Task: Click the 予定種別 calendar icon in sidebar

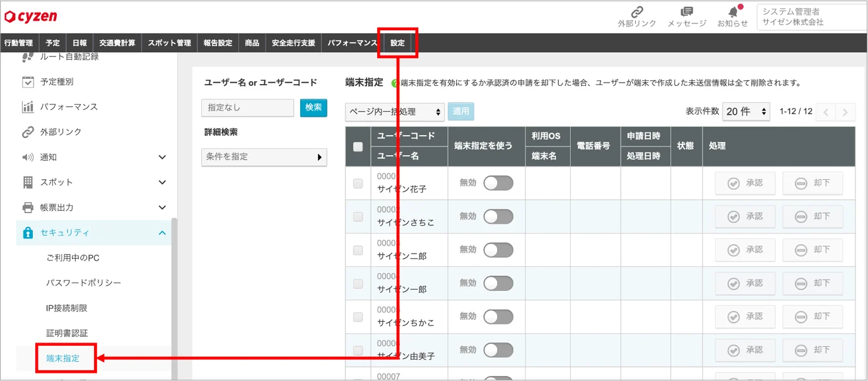Action: pos(28,81)
